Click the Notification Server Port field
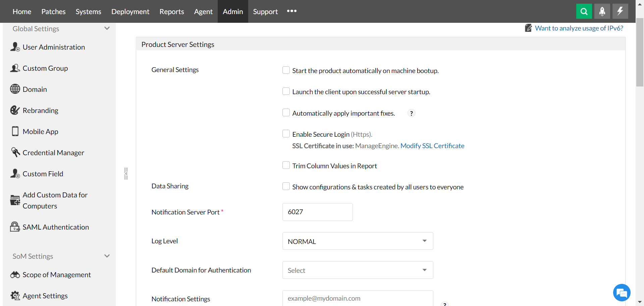 pos(317,212)
